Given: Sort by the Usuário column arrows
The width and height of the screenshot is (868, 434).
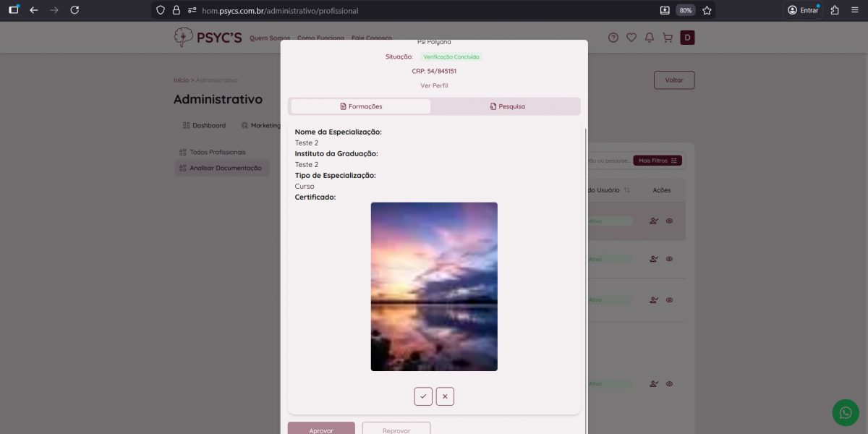Looking at the screenshot, I should (626, 190).
